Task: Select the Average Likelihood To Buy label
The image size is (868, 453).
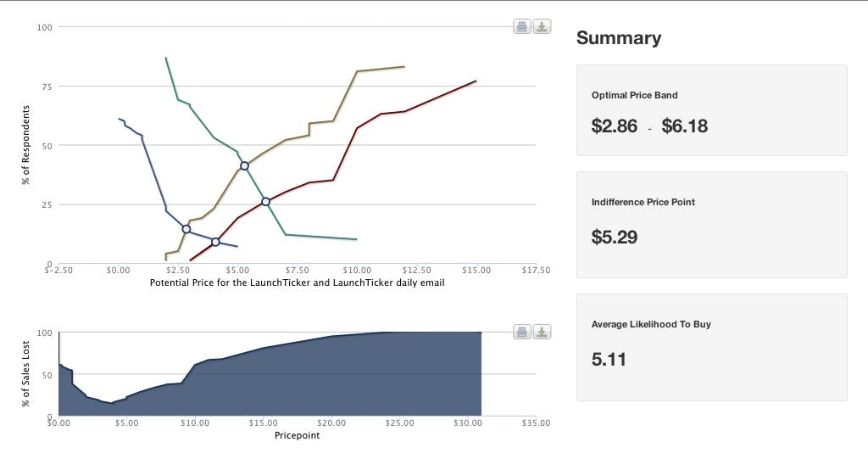Action: (650, 324)
